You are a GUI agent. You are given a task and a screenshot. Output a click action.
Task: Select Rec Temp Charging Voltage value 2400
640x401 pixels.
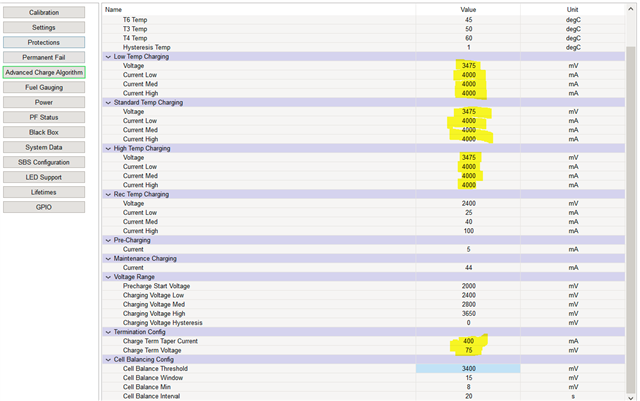[x=468, y=203]
